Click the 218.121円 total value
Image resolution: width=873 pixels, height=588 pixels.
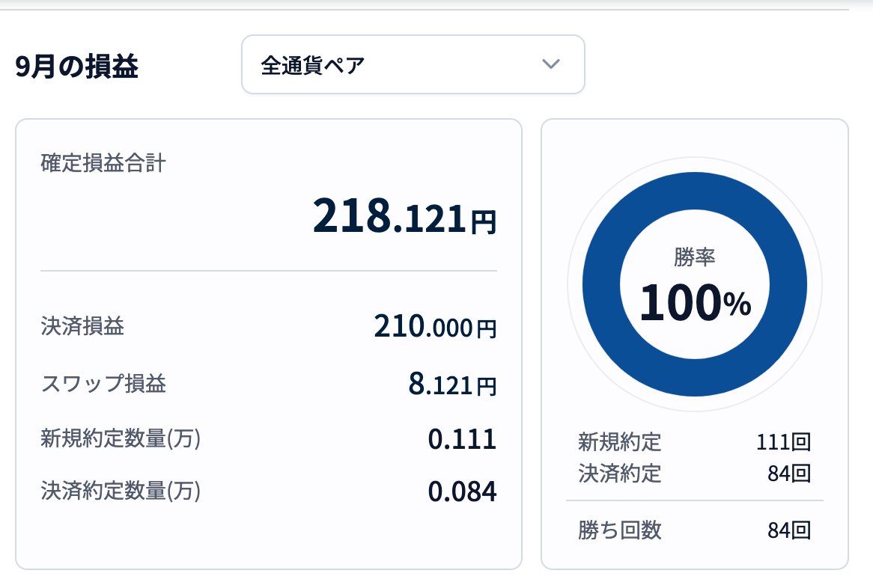404,216
